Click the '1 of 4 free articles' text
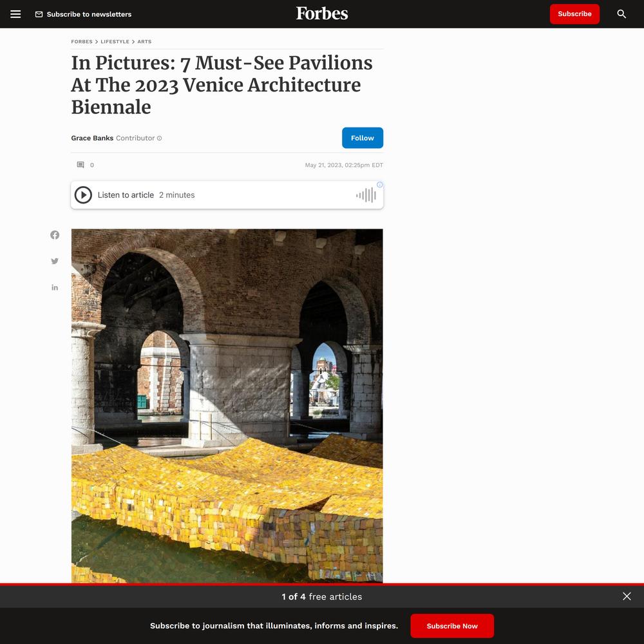Viewport: 644px width, 644px height. tap(322, 597)
